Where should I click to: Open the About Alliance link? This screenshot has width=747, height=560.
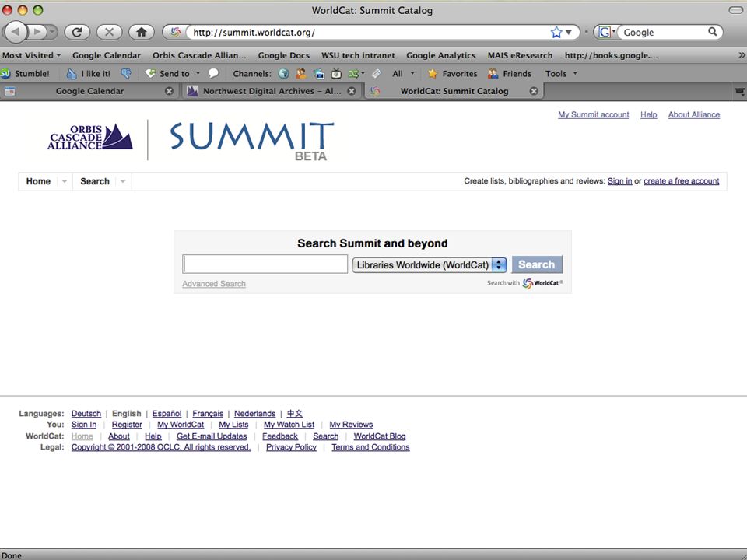point(693,115)
